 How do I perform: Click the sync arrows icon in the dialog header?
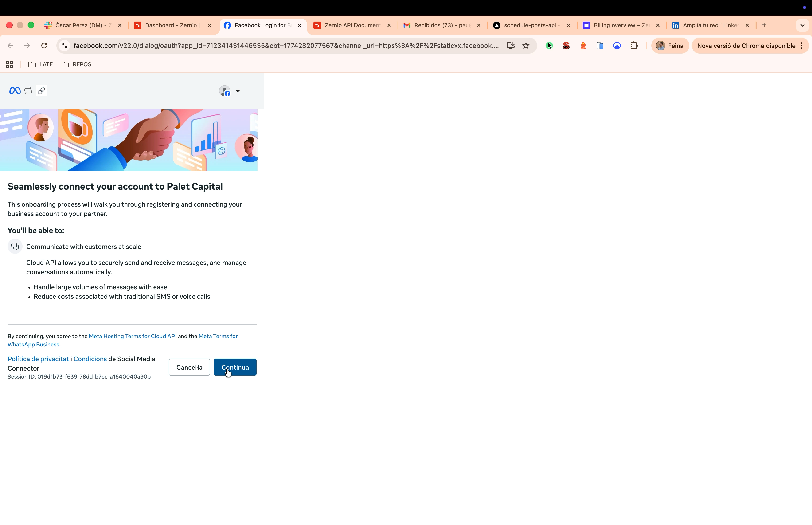(x=28, y=91)
